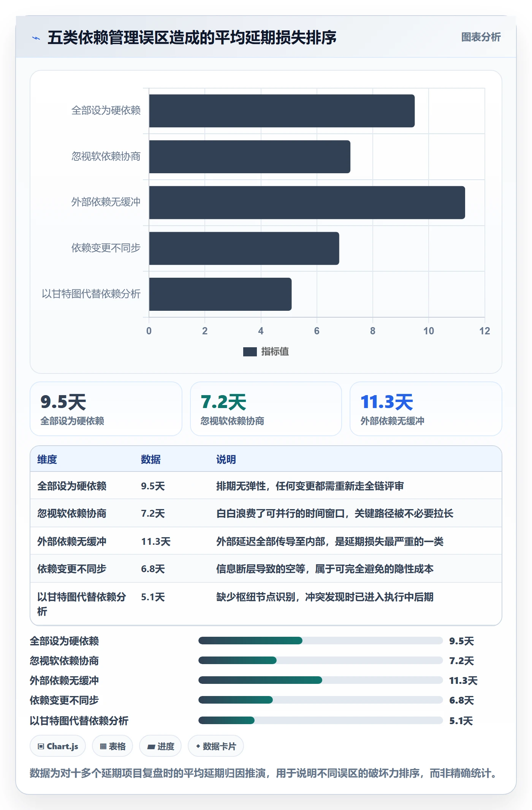532x810 pixels.
Task: Select table cell 5.1天
Action: coord(153,597)
